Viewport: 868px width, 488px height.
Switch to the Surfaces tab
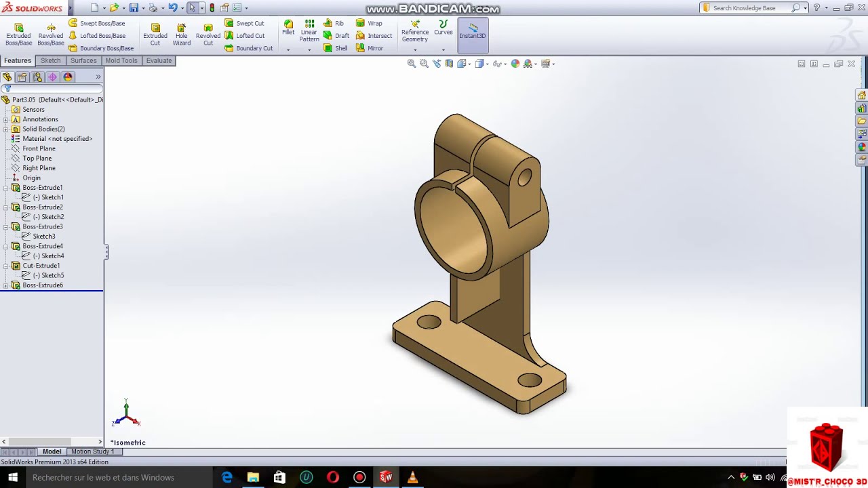click(x=83, y=60)
